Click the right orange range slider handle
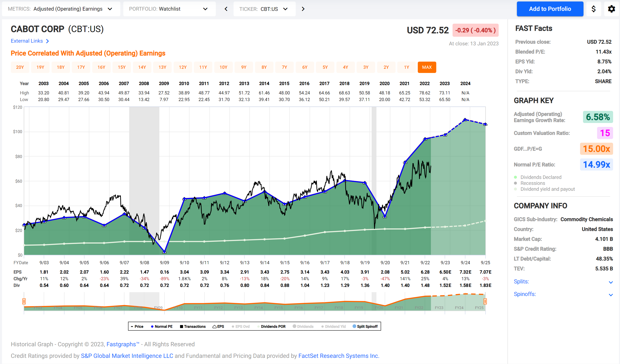This screenshot has width=620, height=364. point(485,301)
